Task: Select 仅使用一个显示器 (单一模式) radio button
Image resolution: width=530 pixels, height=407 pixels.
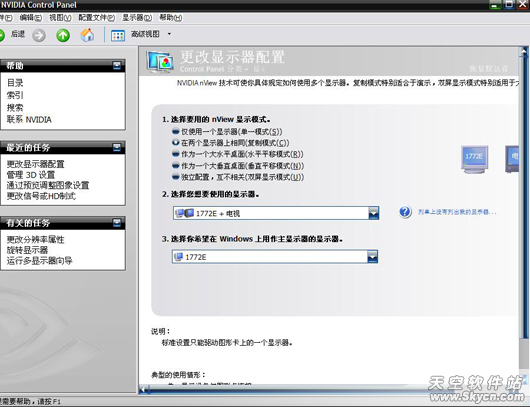Action: [175, 131]
